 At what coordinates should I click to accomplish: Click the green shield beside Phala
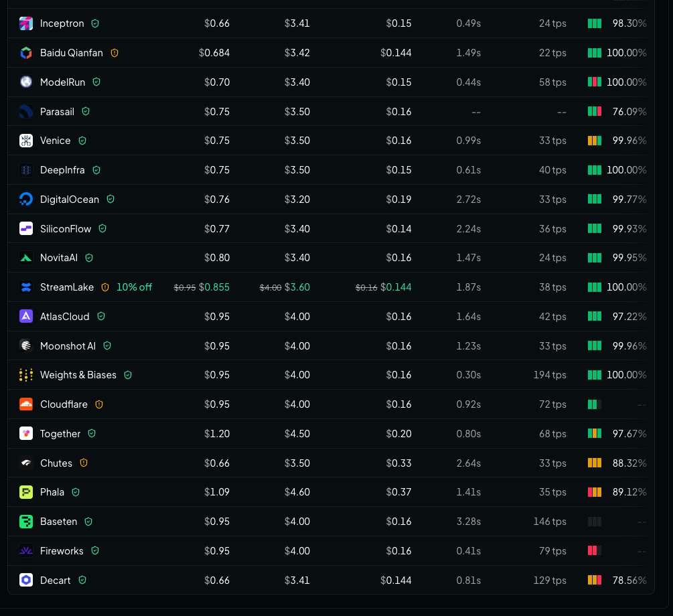pos(76,492)
